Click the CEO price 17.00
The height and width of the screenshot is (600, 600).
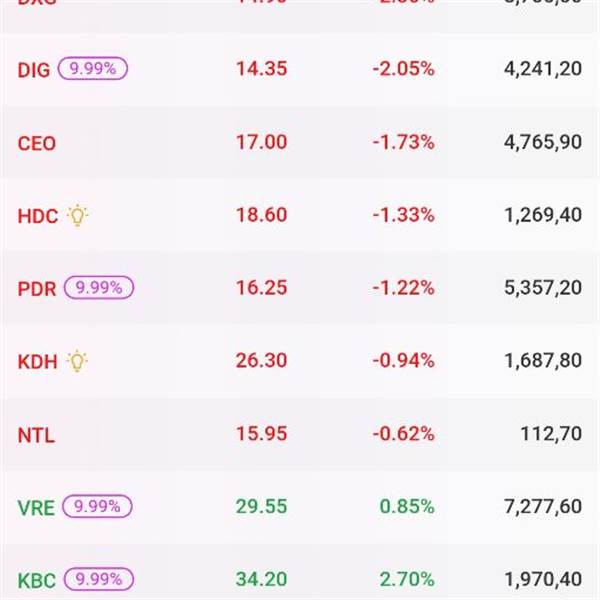(x=261, y=142)
